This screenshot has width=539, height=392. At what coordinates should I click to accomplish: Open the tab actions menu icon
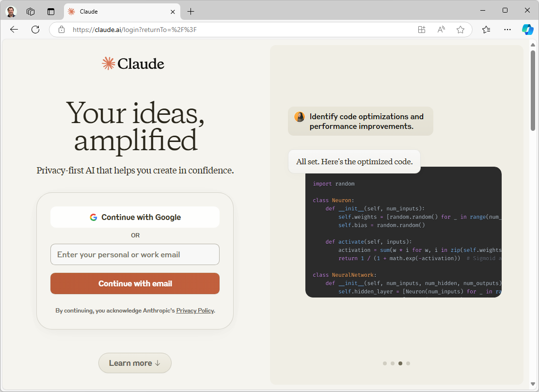click(x=51, y=11)
